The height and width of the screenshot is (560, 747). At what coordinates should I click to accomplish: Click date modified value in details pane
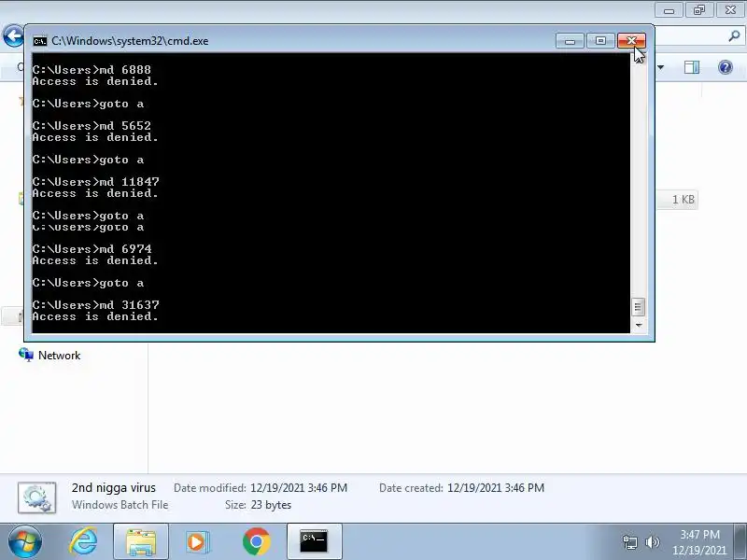click(x=299, y=488)
